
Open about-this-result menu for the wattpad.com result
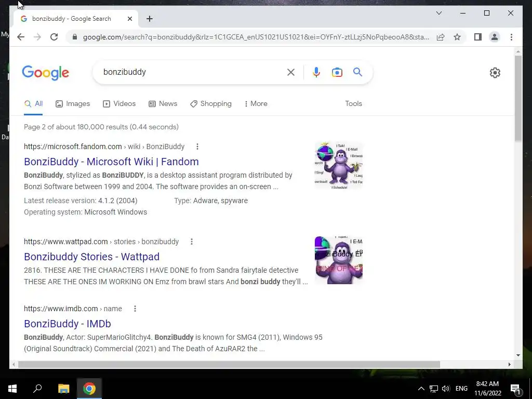coord(191,242)
